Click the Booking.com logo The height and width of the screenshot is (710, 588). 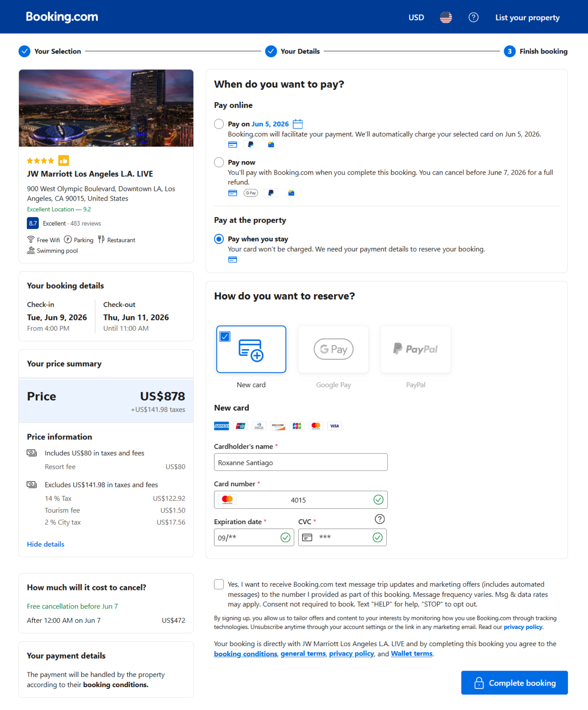coord(62,17)
